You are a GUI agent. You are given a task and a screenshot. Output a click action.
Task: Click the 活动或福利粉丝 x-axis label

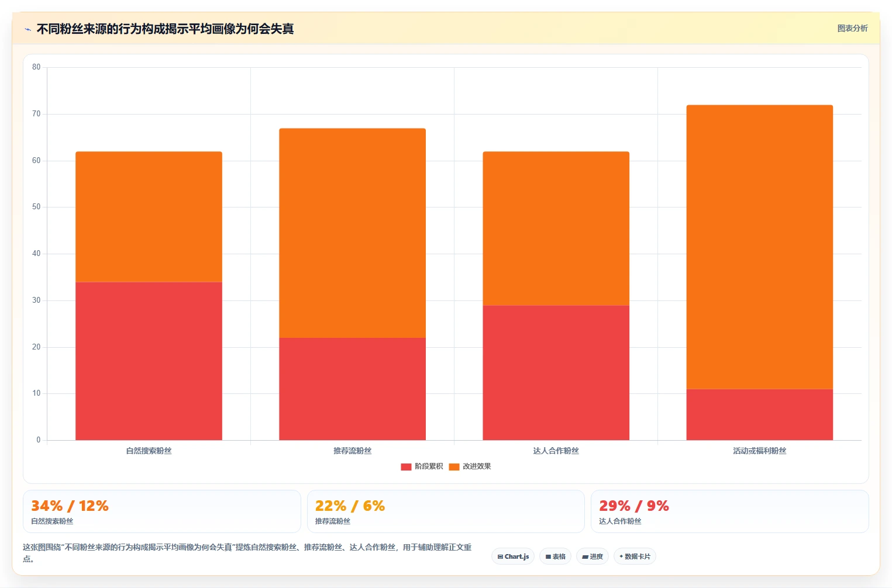[x=759, y=451]
